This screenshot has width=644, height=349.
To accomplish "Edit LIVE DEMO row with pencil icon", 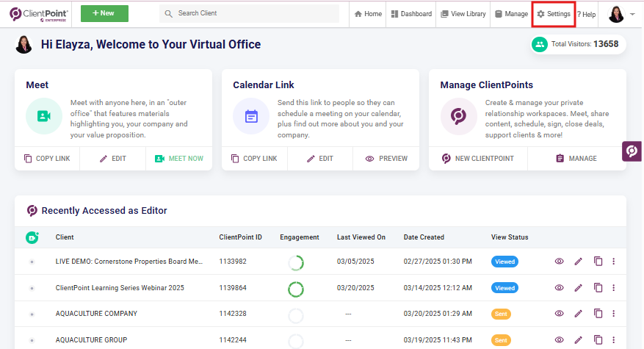I will coord(579,262).
